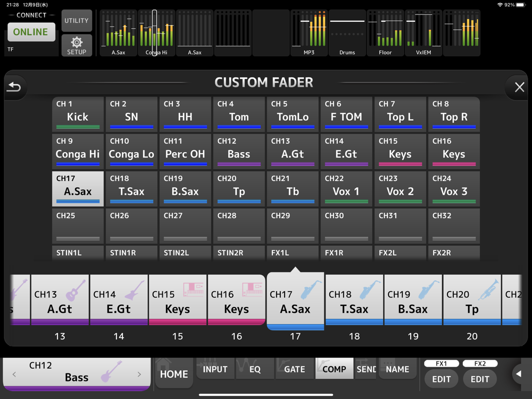
Task: Tap the back arrow in Custom Fader header
Action: click(x=14, y=87)
